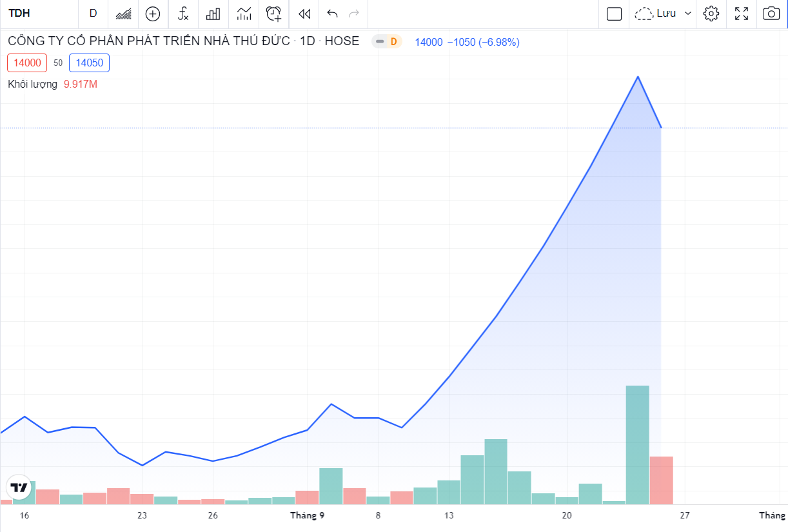Open the indicator templates icon
Viewport: 788px width, 532px height.
[244, 14]
